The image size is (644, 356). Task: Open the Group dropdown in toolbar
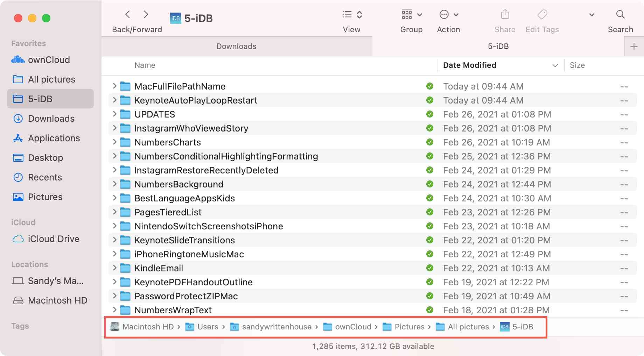pos(412,15)
